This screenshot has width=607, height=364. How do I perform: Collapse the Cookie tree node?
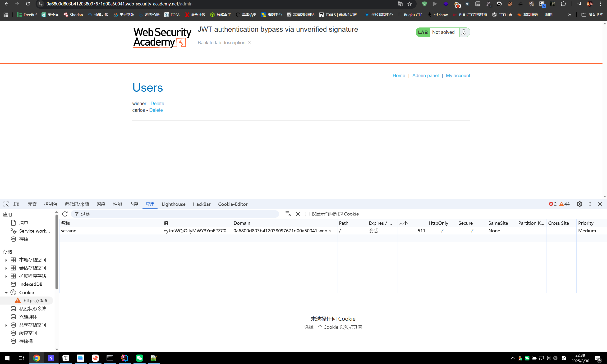pos(6,292)
